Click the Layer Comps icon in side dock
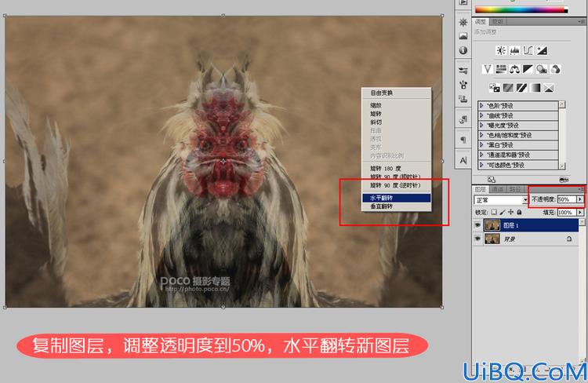 click(463, 119)
